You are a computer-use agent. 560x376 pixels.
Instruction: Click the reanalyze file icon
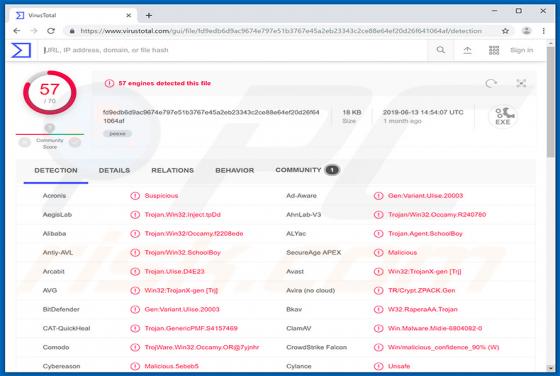point(491,84)
